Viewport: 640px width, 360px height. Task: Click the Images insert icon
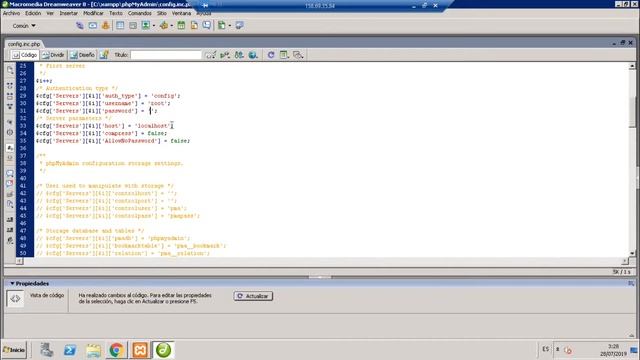pyautogui.click(x=145, y=25)
